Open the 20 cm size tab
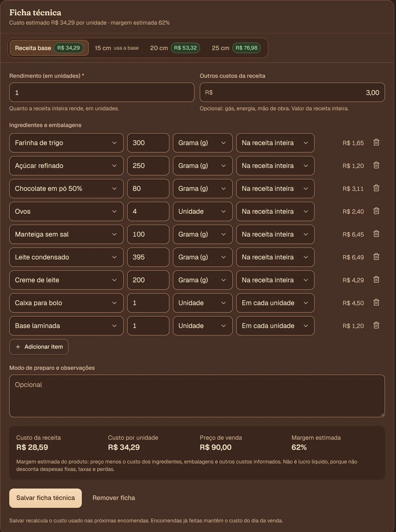 (175, 48)
